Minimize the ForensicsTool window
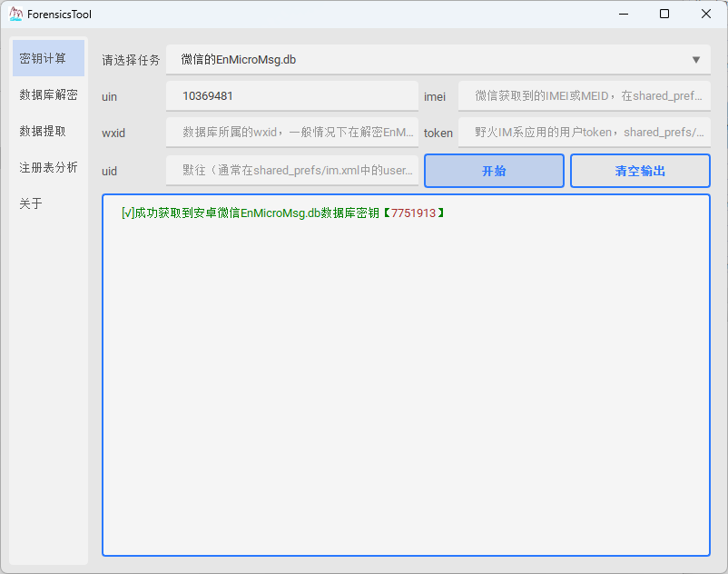This screenshot has height=574, width=728. pyautogui.click(x=624, y=15)
